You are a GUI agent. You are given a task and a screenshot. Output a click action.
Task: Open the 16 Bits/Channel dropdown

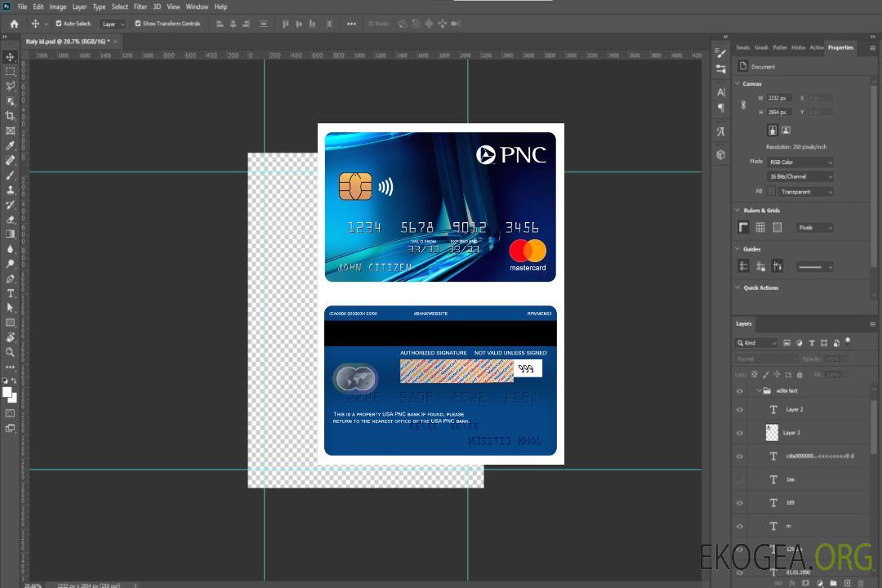pos(800,176)
